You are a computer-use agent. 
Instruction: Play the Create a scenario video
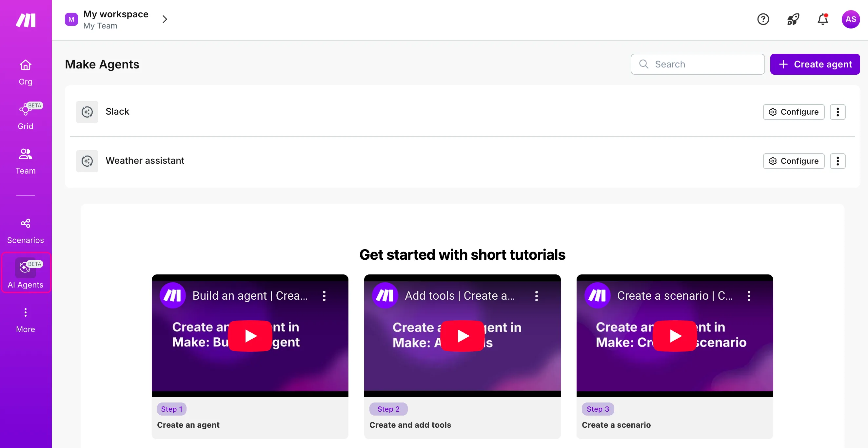pyautogui.click(x=675, y=336)
